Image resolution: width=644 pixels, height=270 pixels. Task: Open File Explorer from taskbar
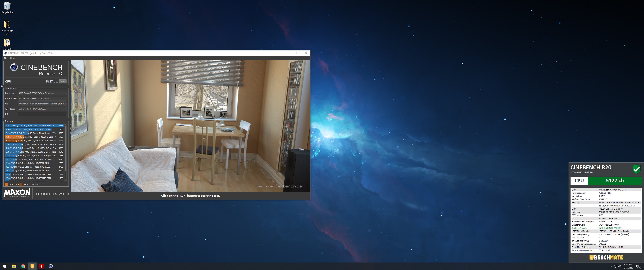coord(14,266)
